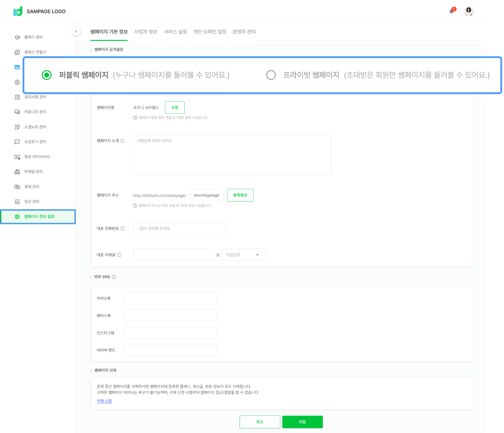
Task: Switch to the 개인 도메인 설정 tab
Action: pos(210,32)
